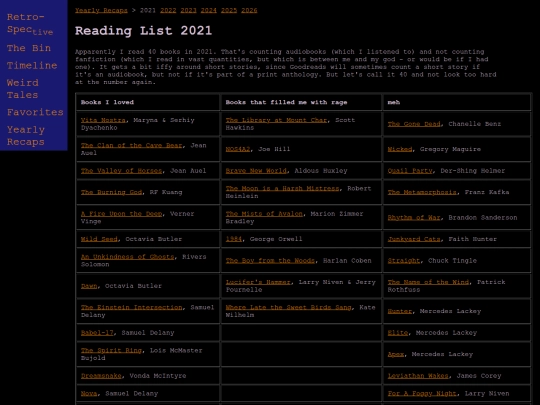
Task: Open A Fire Upon the Deep link
Action: click(121, 214)
